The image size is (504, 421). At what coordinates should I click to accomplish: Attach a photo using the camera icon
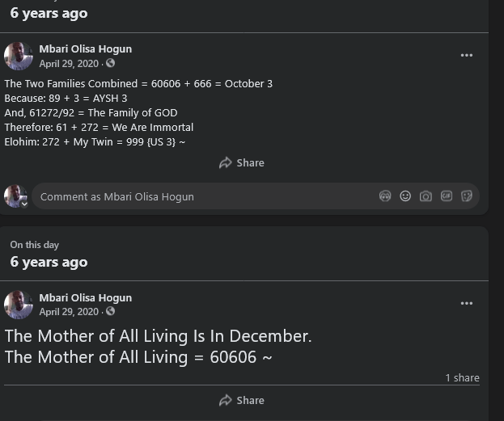pyautogui.click(x=426, y=196)
